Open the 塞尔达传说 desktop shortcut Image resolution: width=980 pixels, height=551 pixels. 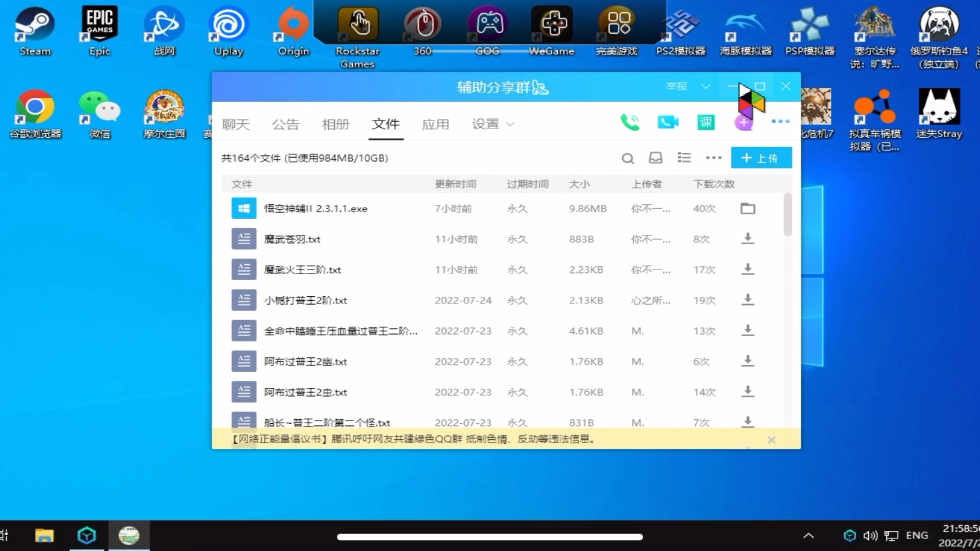875,37
